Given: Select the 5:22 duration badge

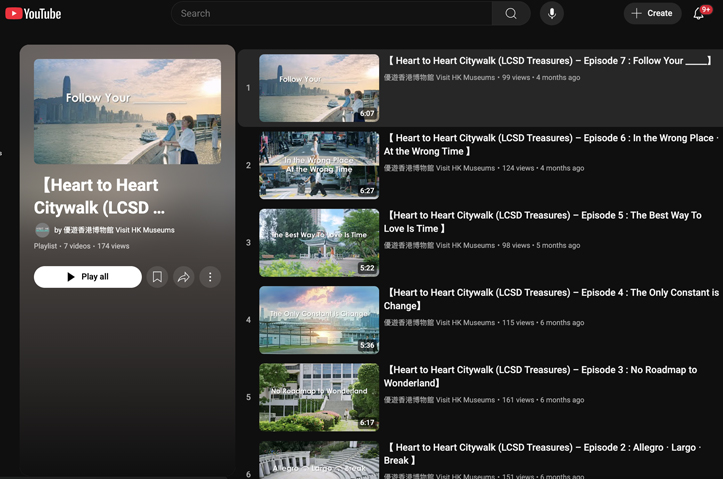Looking at the screenshot, I should click(x=367, y=268).
